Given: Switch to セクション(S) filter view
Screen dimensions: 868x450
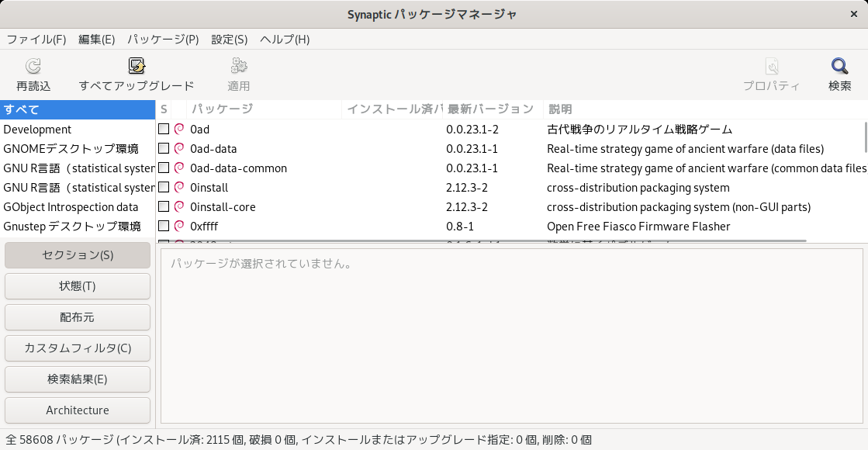Looking at the screenshot, I should (x=78, y=255).
